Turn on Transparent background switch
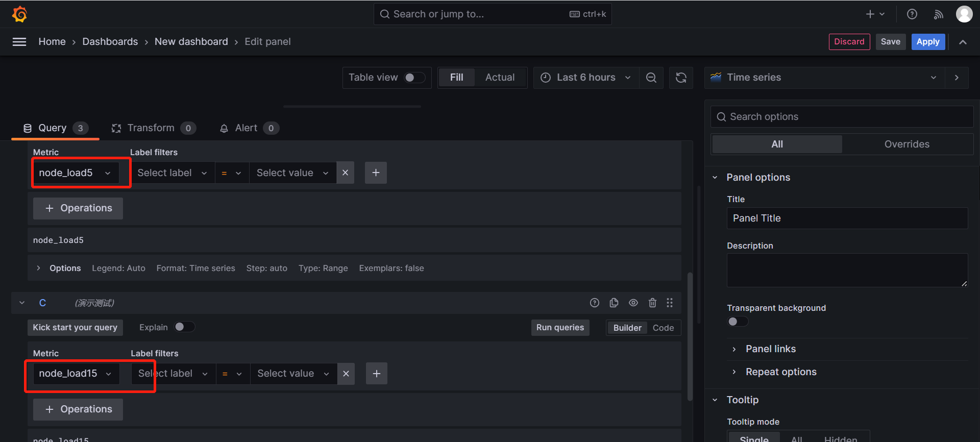The image size is (980, 442). pyautogui.click(x=738, y=322)
